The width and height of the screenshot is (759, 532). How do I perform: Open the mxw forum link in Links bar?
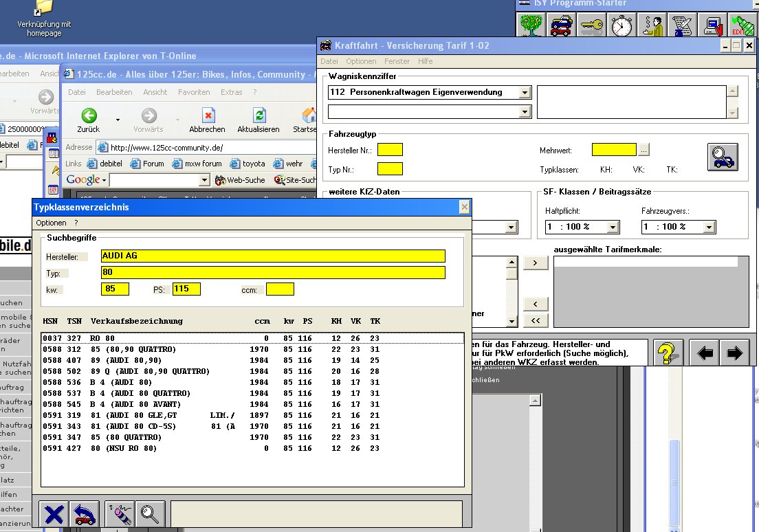pyautogui.click(x=197, y=164)
